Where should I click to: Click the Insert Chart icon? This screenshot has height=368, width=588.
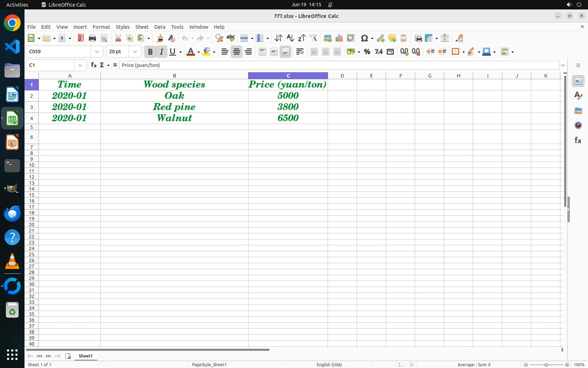[x=339, y=38]
